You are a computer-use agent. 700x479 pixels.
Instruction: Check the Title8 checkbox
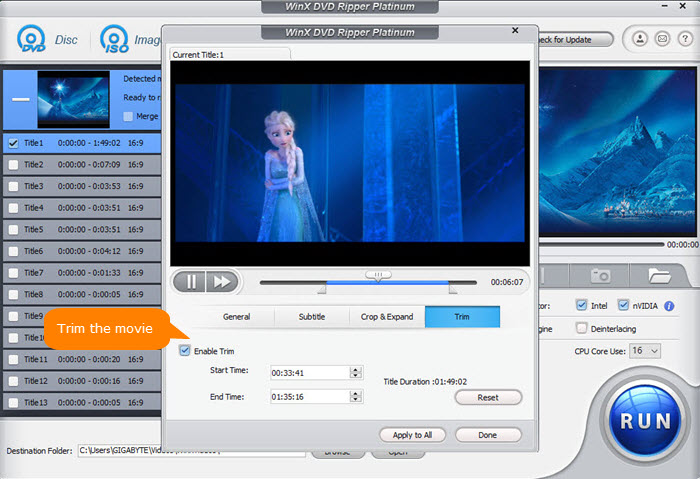click(13, 295)
